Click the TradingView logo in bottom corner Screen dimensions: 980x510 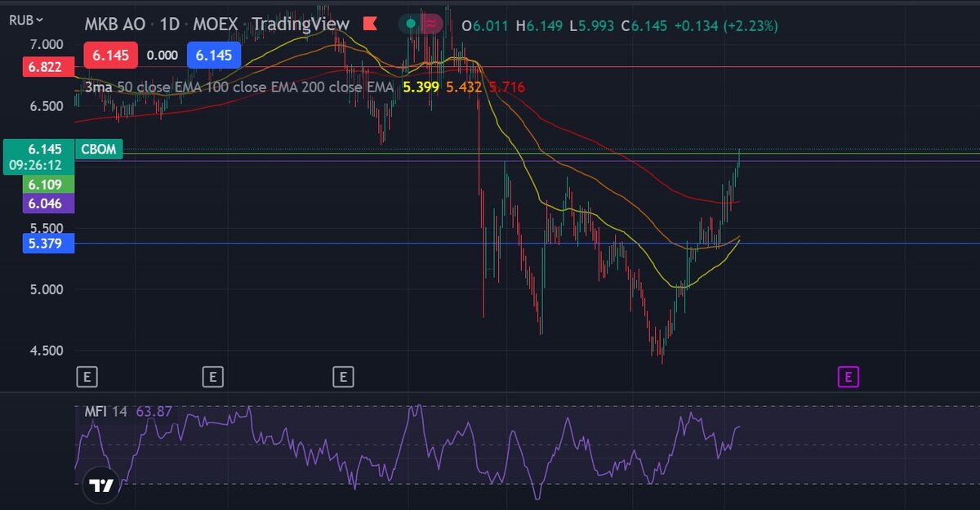point(102,485)
